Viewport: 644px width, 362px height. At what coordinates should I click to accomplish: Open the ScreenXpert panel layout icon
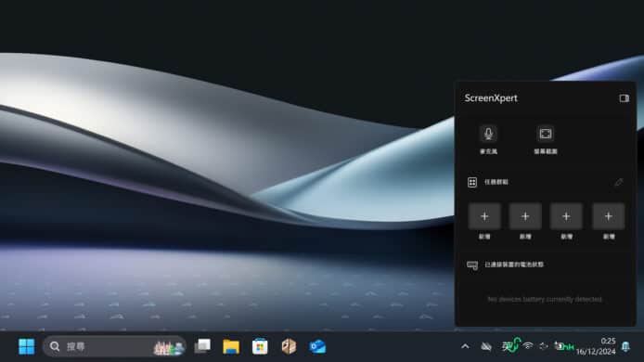point(624,98)
